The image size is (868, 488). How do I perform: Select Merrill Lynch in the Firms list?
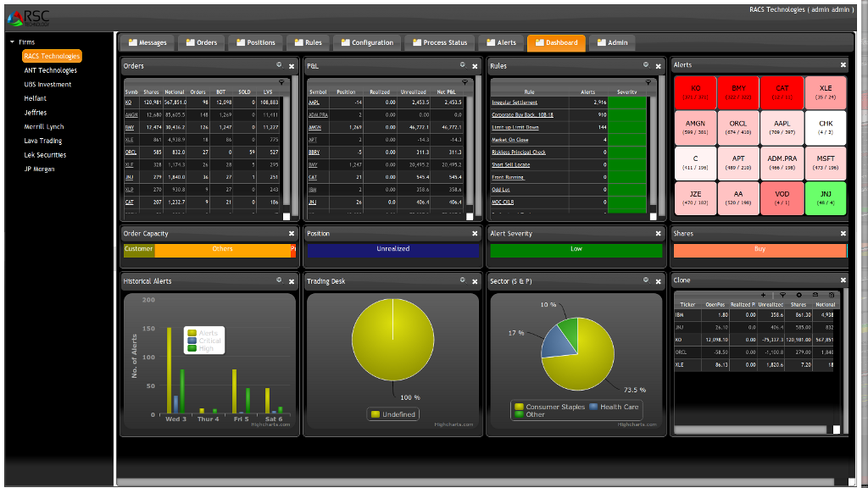pos(44,127)
